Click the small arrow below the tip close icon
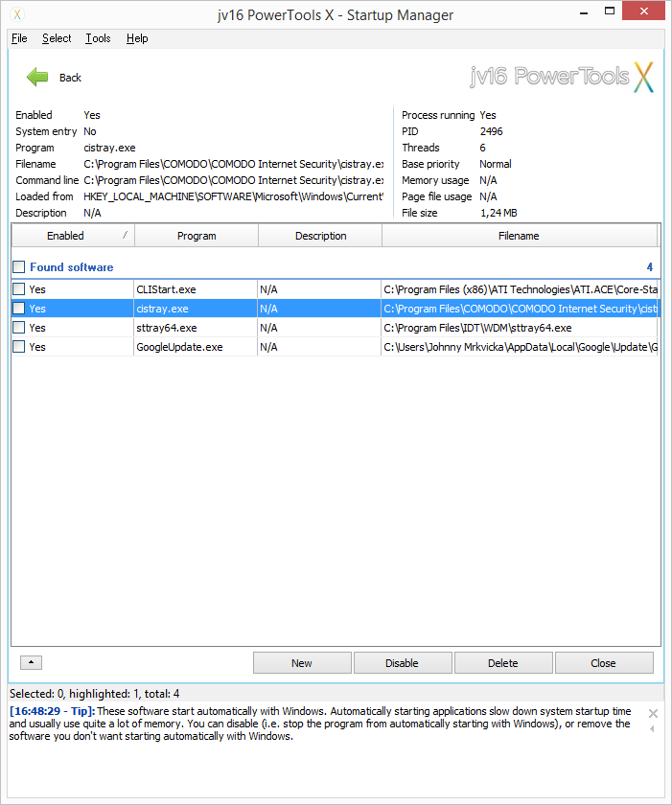672x805 pixels. tap(652, 728)
